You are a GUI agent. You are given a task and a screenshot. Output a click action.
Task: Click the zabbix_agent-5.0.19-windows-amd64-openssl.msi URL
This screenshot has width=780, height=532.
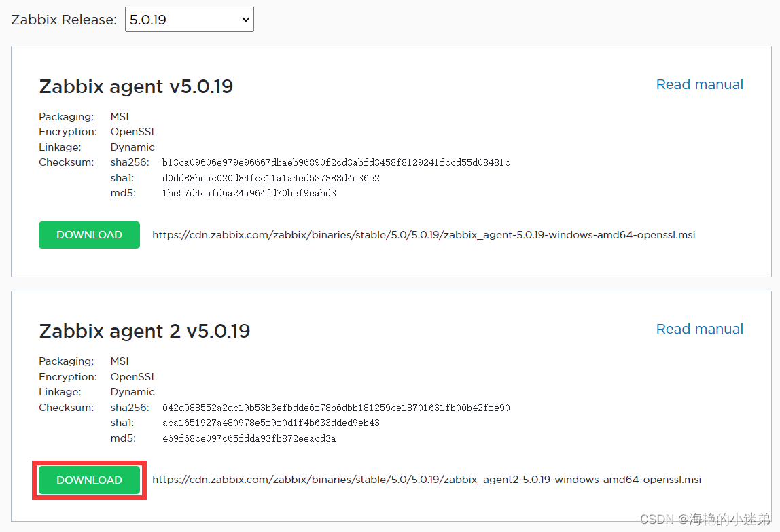(424, 235)
